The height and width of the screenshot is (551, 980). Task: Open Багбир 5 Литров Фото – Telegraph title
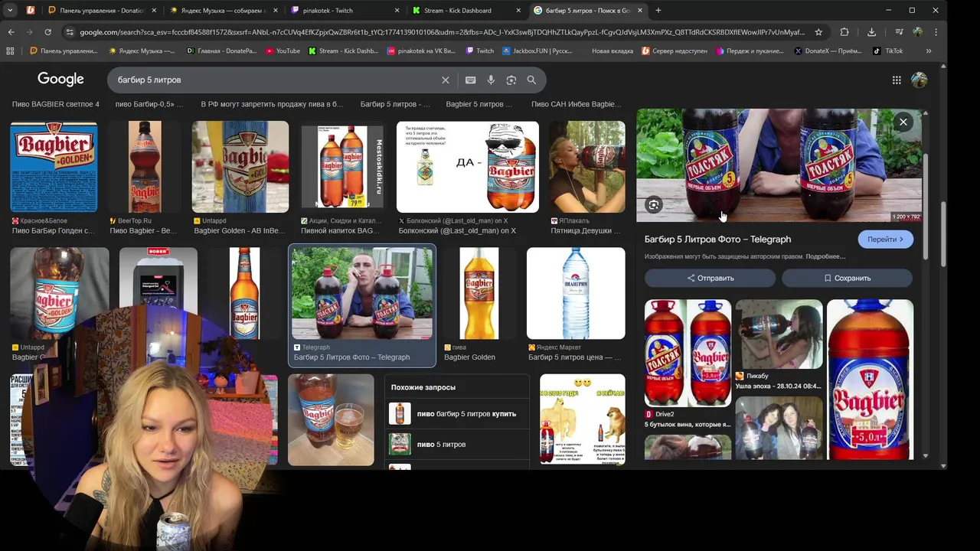[x=717, y=240]
